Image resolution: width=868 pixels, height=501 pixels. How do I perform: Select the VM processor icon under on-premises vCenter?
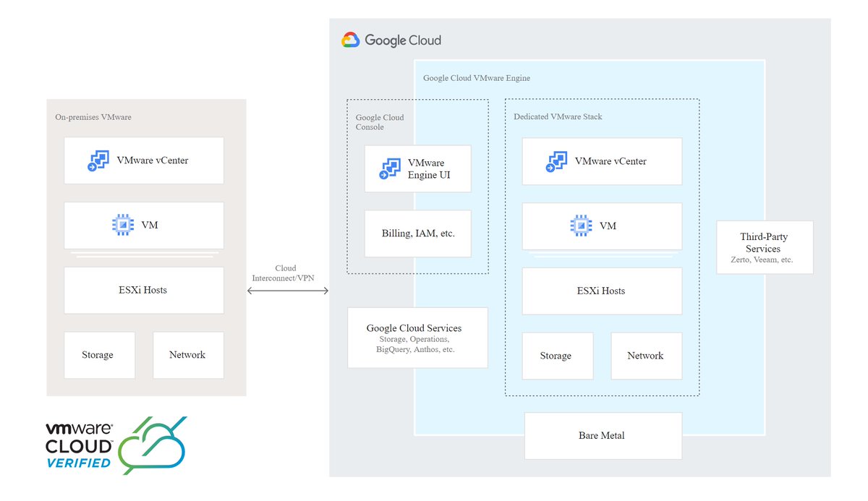[x=123, y=225]
